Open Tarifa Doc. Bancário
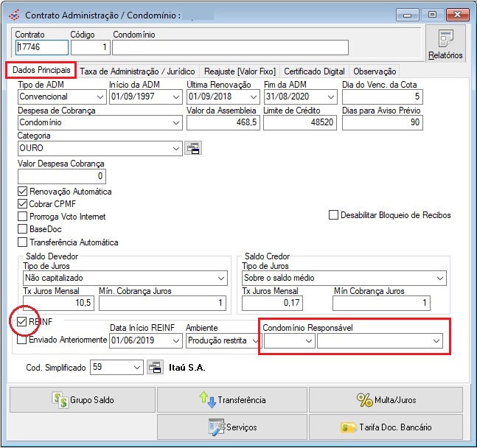 [386, 427]
